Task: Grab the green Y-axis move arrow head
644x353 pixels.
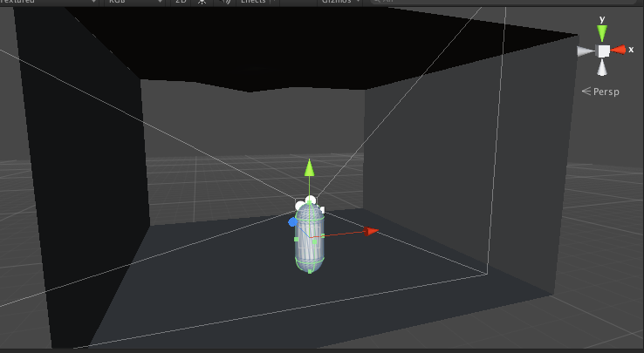Action: tap(309, 168)
